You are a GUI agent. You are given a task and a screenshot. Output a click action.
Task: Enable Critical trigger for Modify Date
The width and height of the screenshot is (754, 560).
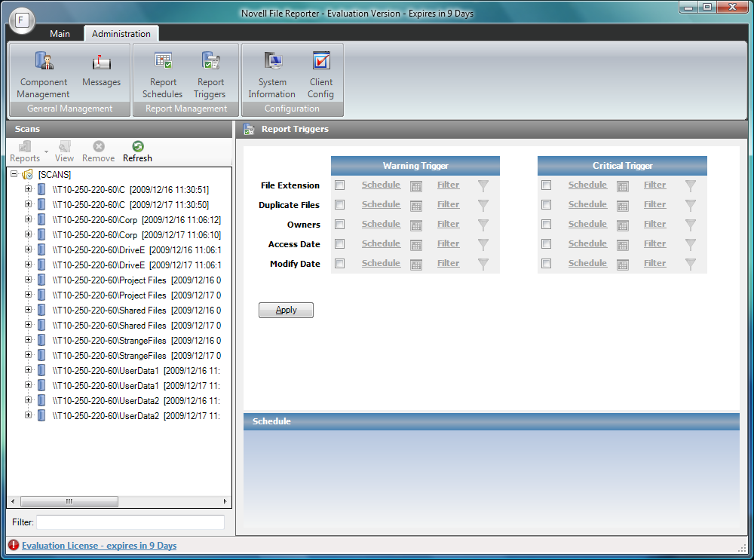[546, 263]
